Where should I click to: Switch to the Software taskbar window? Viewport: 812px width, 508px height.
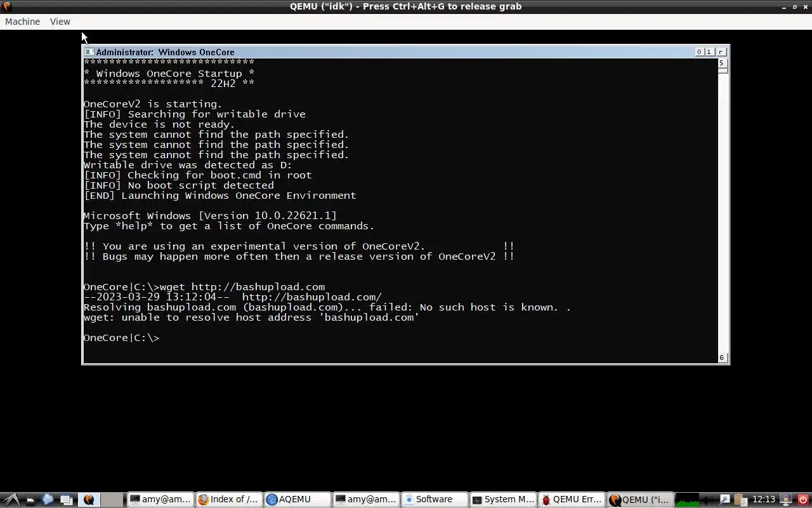click(435, 500)
